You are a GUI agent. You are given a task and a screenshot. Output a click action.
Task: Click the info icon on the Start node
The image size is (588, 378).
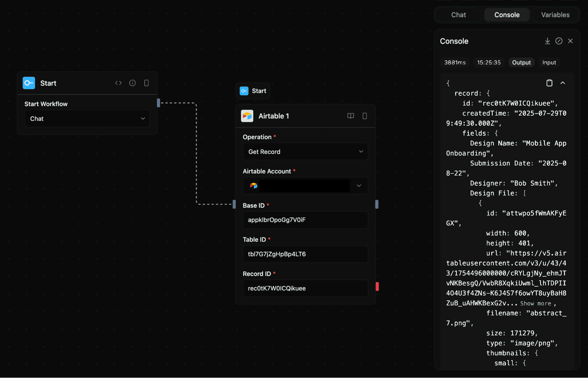132,83
